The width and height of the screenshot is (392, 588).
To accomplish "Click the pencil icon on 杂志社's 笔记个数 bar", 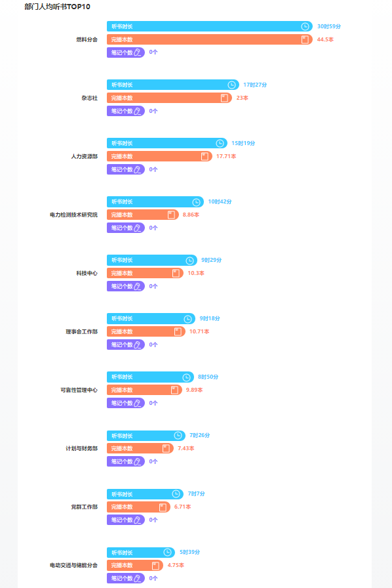I will coord(138,111).
